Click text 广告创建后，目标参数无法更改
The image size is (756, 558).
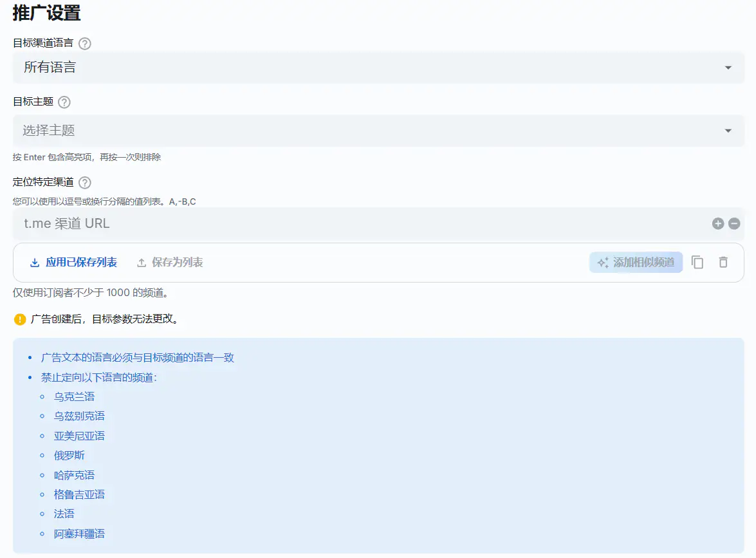tap(105, 319)
